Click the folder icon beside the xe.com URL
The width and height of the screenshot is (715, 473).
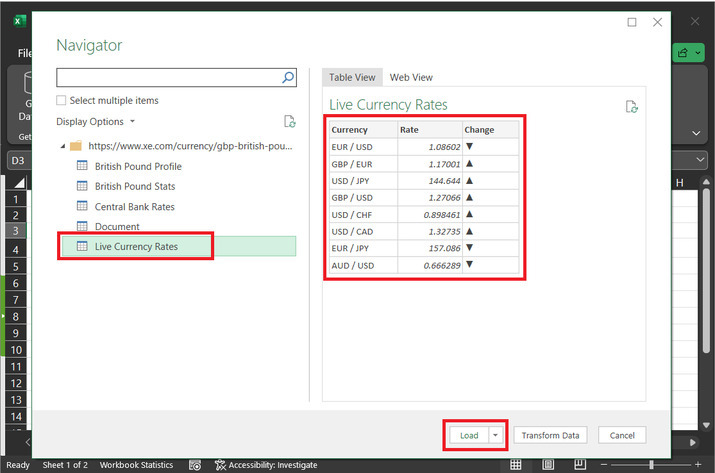point(76,146)
